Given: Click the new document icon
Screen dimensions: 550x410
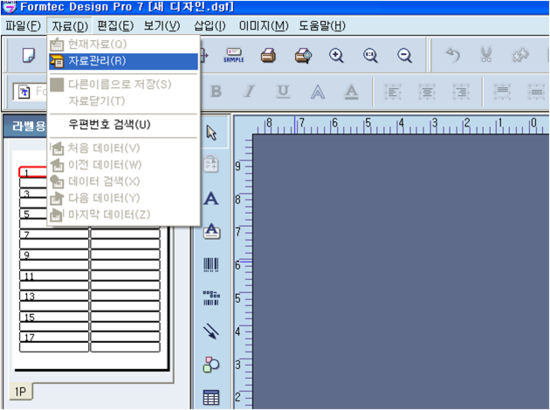Looking at the screenshot, I should click(28, 55).
